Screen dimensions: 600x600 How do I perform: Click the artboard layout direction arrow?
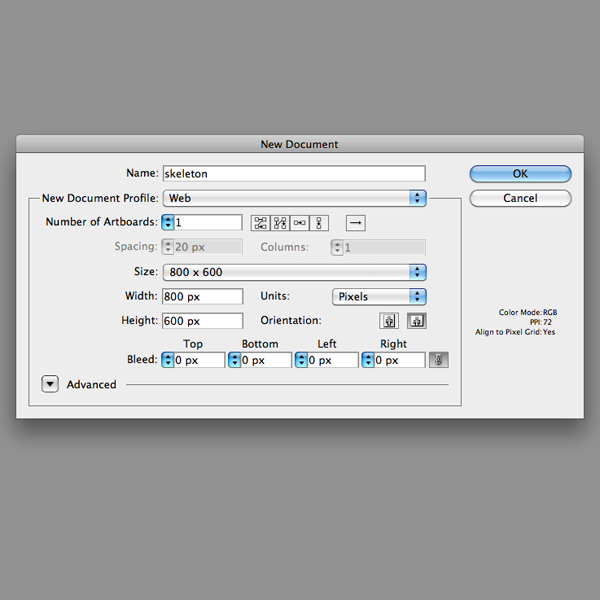355,223
